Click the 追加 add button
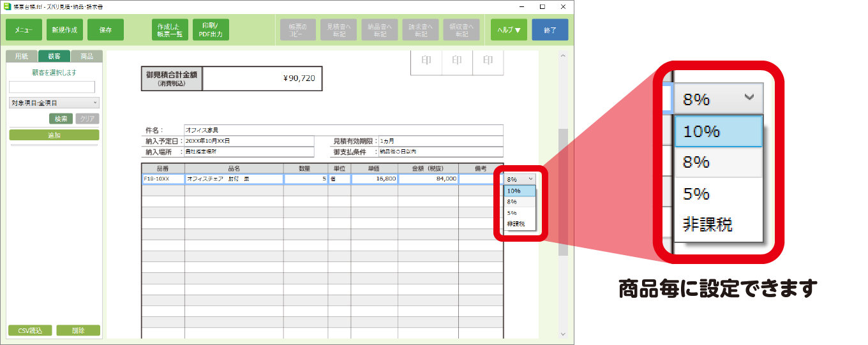868x345 pixels. coord(54,135)
